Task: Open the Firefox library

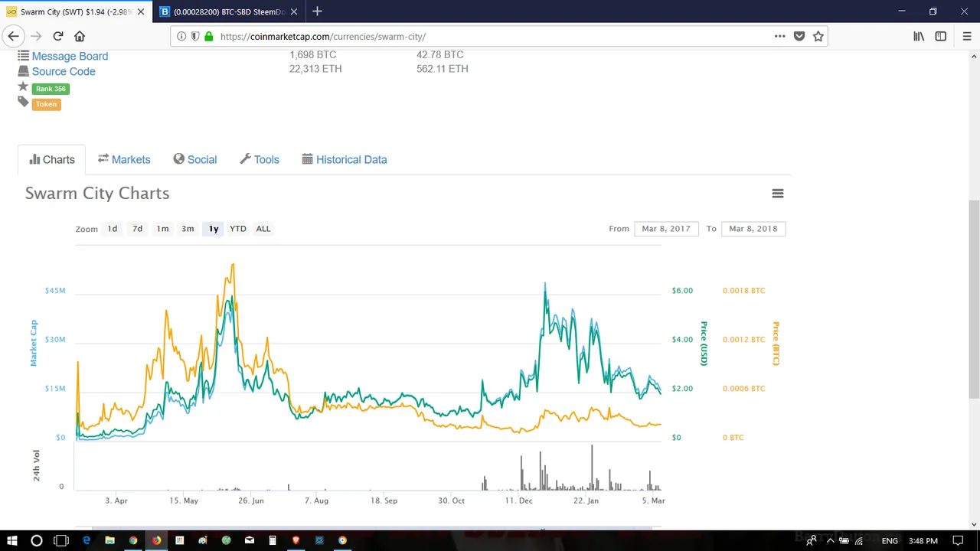Action: 919,36
